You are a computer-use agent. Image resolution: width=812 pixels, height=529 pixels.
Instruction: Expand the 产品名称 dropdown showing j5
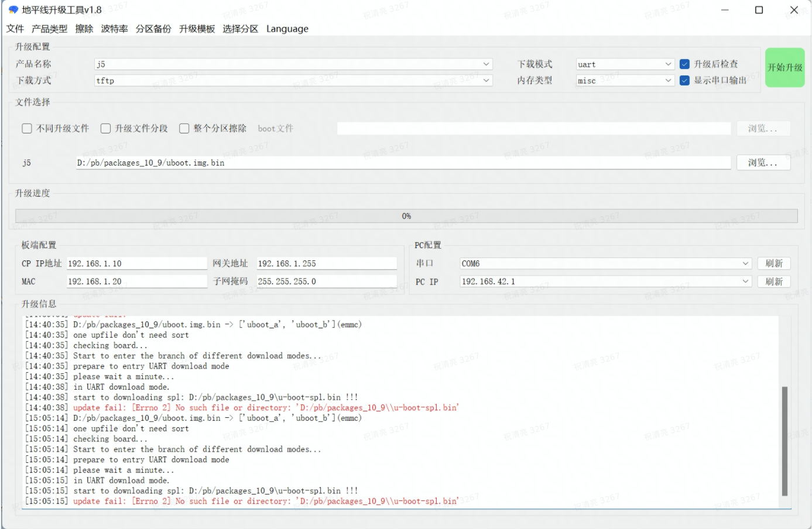[486, 64]
